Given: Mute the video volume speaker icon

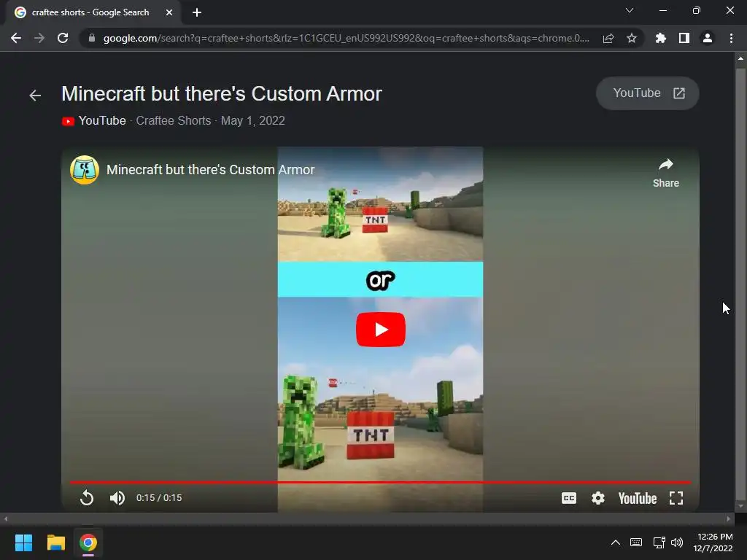Looking at the screenshot, I should (x=117, y=497).
